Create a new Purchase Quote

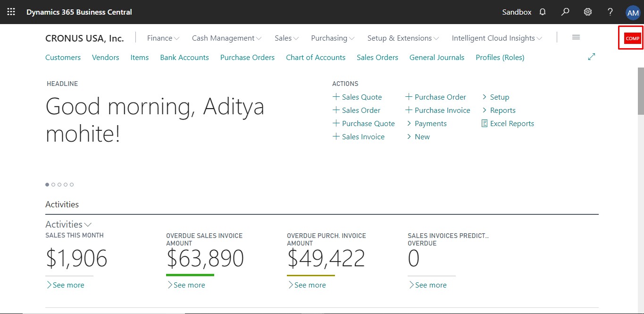click(364, 123)
